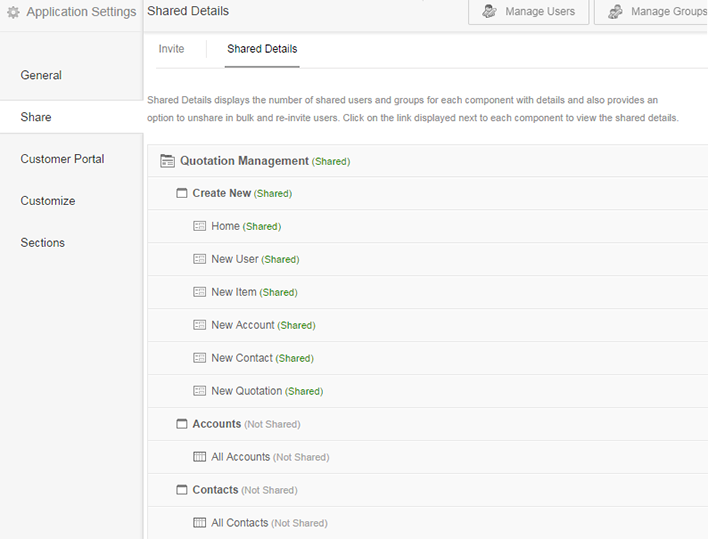Open the Customize sidebar item
The image size is (708, 539).
point(47,201)
